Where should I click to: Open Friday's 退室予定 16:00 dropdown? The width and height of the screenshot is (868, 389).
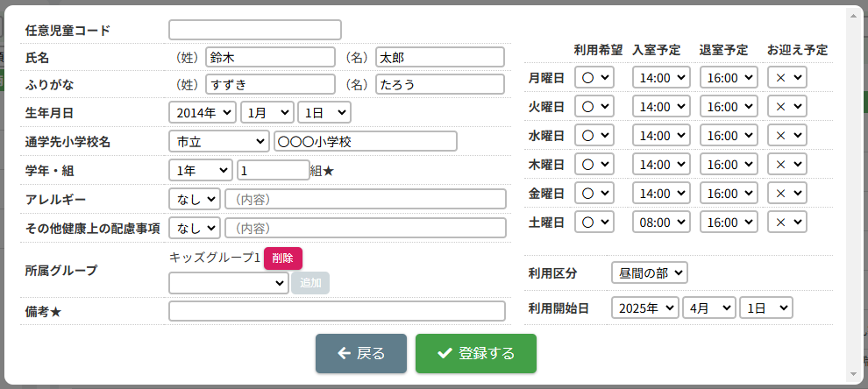(727, 193)
